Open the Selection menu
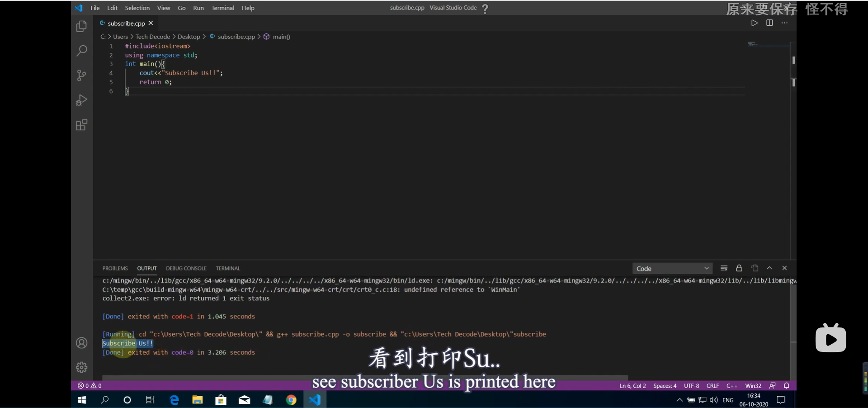Viewport: 868px width, 408px height. [137, 8]
